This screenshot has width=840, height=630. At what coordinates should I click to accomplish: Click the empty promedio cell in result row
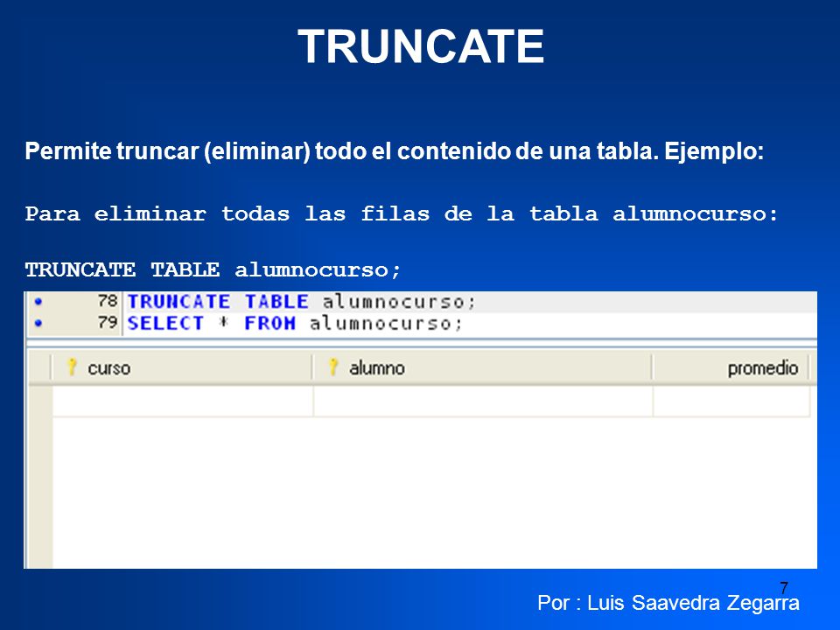[x=731, y=402]
